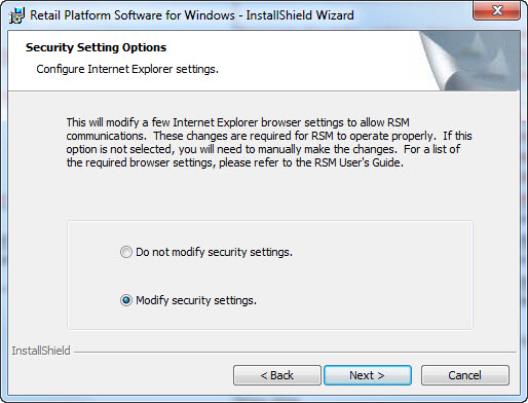Image resolution: width=528 pixels, height=403 pixels.
Task: Continue with the Next button
Action: tap(367, 375)
